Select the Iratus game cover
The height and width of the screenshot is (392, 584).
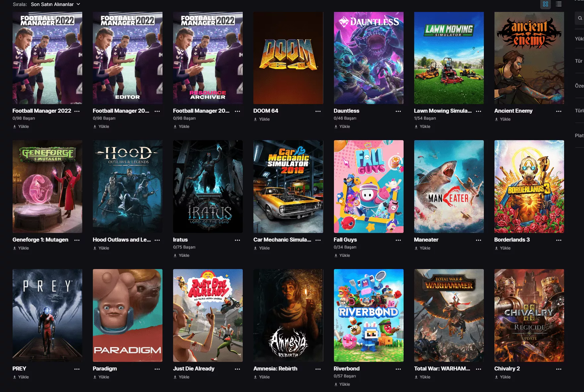(x=208, y=187)
